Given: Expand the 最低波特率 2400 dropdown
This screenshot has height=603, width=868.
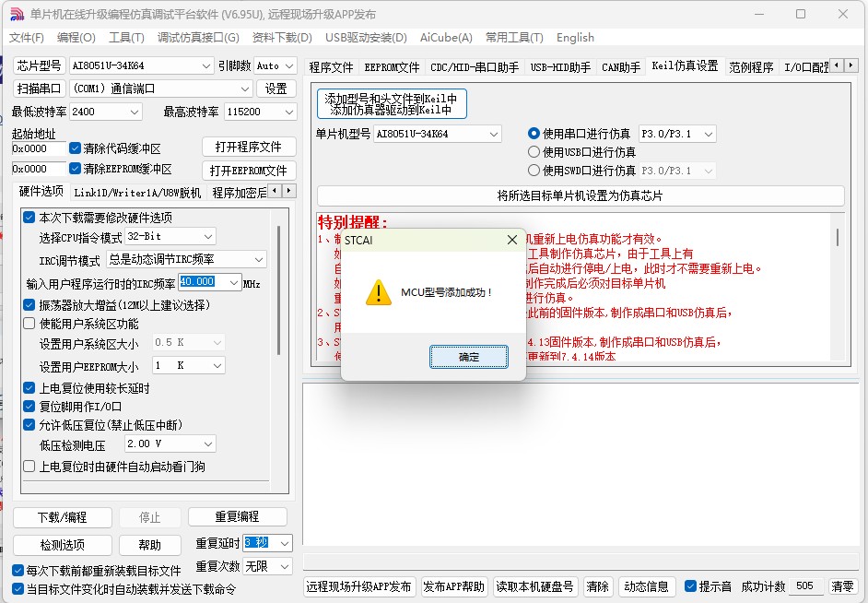Looking at the screenshot, I should point(135,112).
